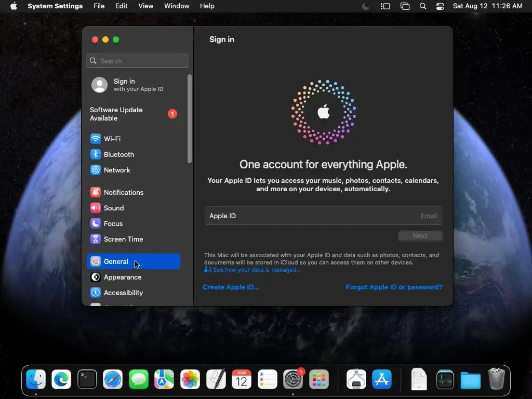Click the red Software Update badge
The height and width of the screenshot is (399, 532).
tap(172, 114)
